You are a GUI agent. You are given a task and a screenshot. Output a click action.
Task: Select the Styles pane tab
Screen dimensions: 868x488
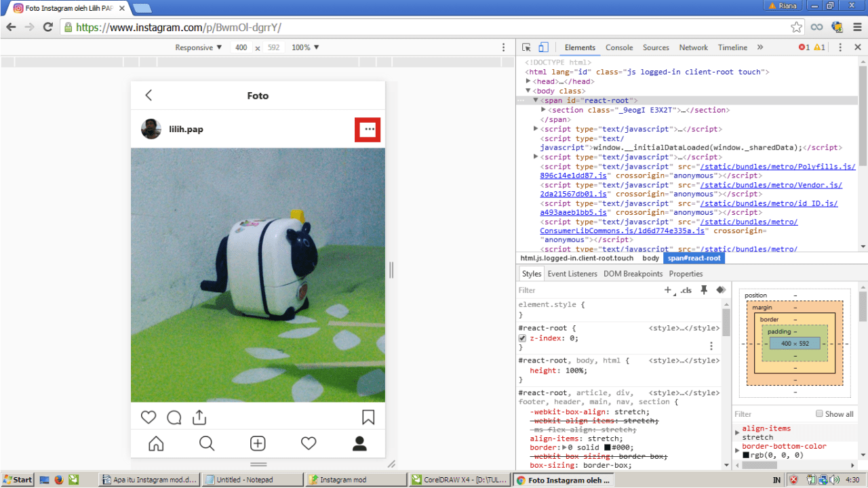pyautogui.click(x=532, y=274)
